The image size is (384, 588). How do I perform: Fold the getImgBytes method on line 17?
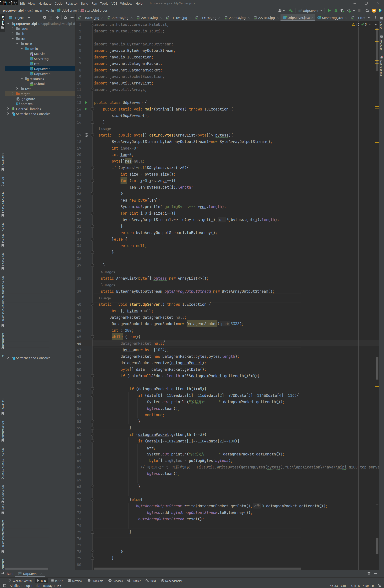(92, 135)
